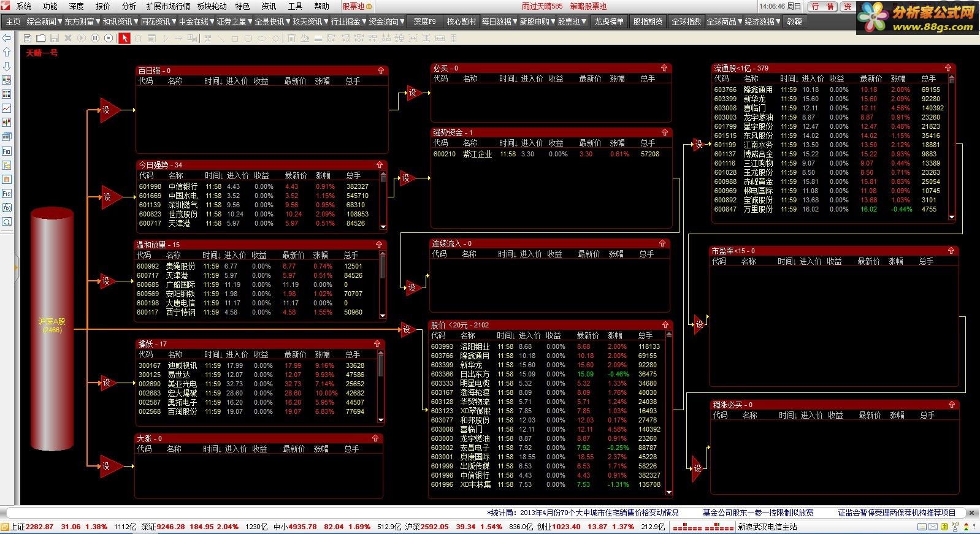
Task: Click the open folder toolbar icon
Action: [40, 38]
